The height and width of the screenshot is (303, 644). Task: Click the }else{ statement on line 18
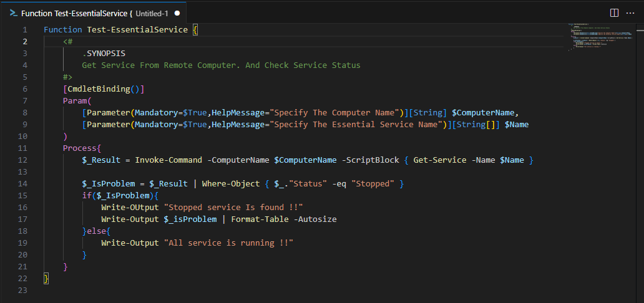tap(96, 231)
